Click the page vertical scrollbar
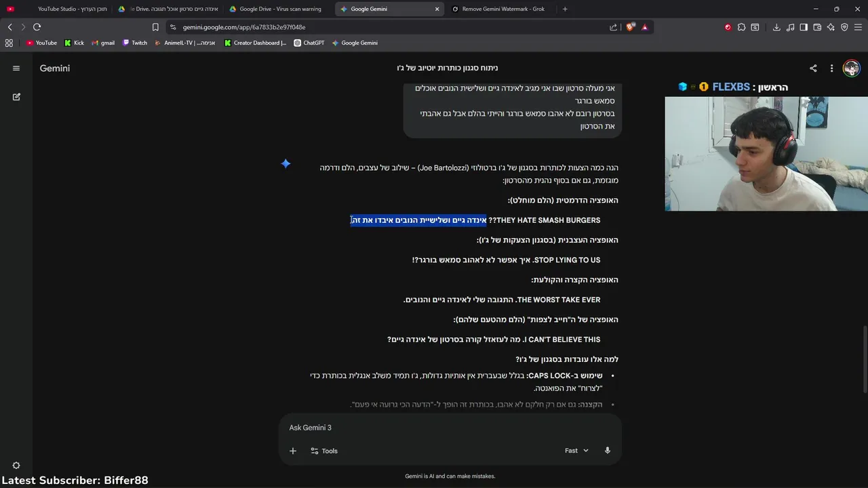Viewport: 868px width, 488px height. (x=865, y=359)
